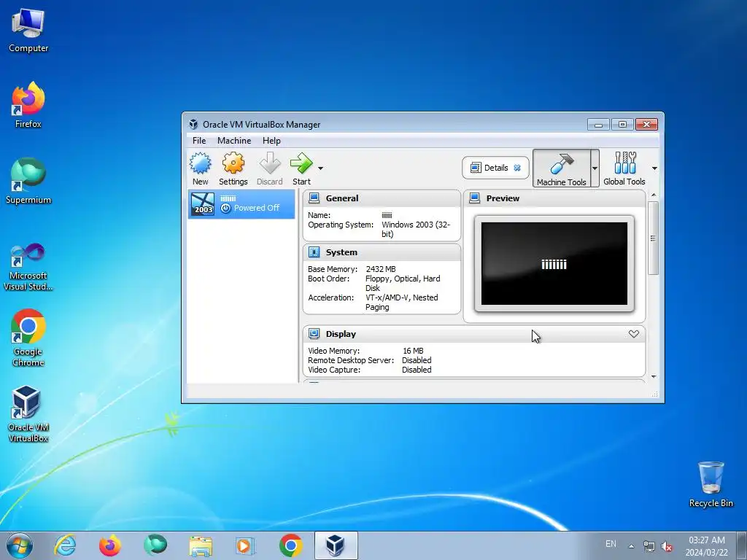
Task: Launch Internet Explorer from taskbar
Action: pyautogui.click(x=65, y=545)
